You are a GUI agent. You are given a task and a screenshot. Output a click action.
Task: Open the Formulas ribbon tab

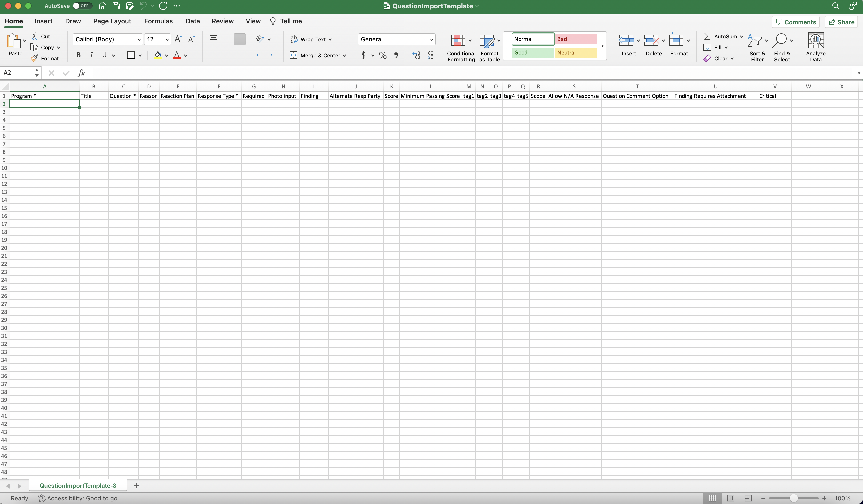click(158, 21)
